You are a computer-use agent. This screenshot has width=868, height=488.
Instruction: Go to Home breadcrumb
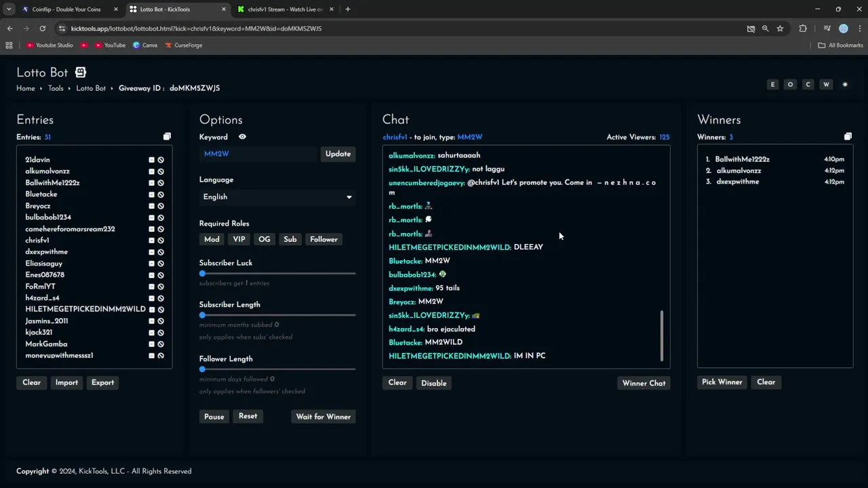tap(26, 89)
